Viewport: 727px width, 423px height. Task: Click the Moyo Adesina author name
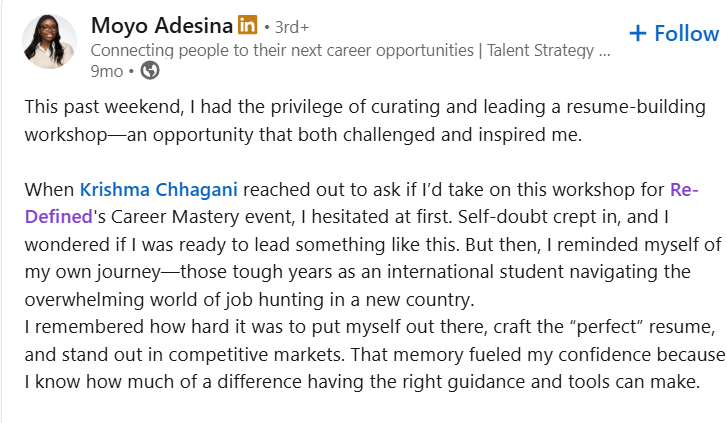(x=160, y=25)
